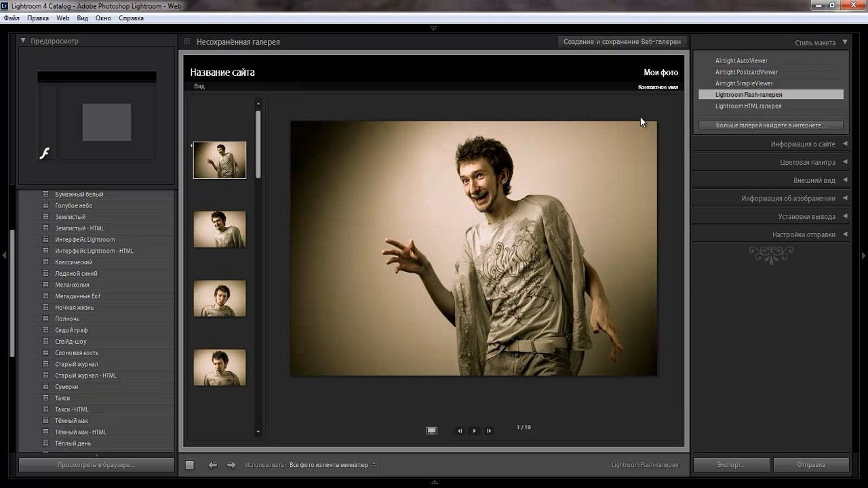Collapse the Предпросмотр panel

pyautogui.click(x=23, y=41)
